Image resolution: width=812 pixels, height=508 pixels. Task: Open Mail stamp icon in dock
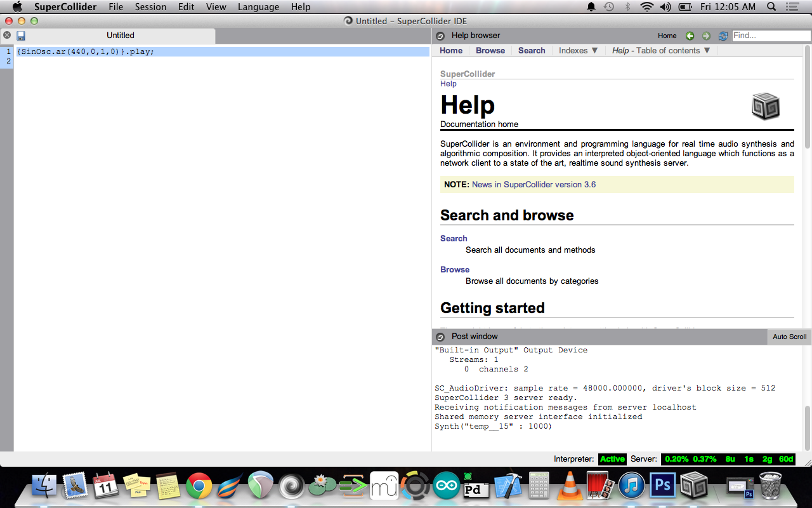75,486
